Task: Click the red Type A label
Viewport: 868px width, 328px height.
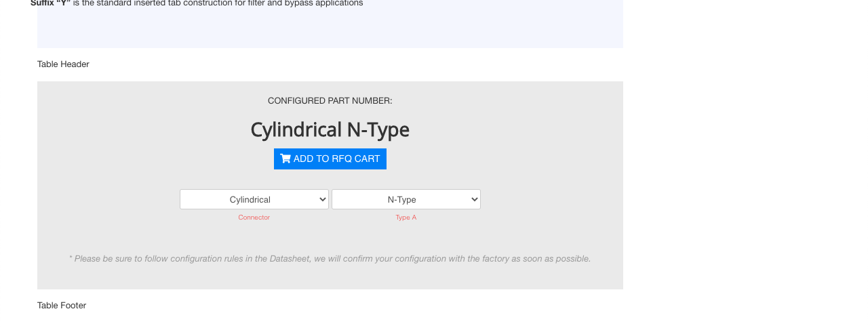Action: click(x=406, y=218)
